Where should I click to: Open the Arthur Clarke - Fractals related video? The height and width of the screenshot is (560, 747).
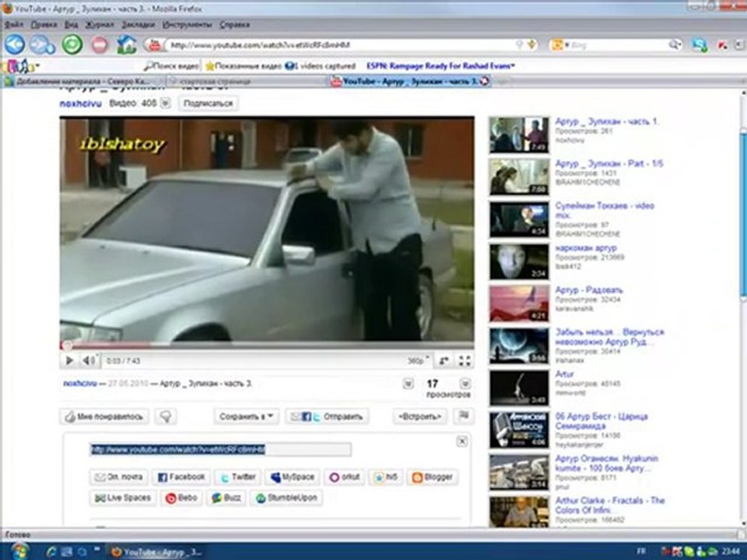[610, 506]
